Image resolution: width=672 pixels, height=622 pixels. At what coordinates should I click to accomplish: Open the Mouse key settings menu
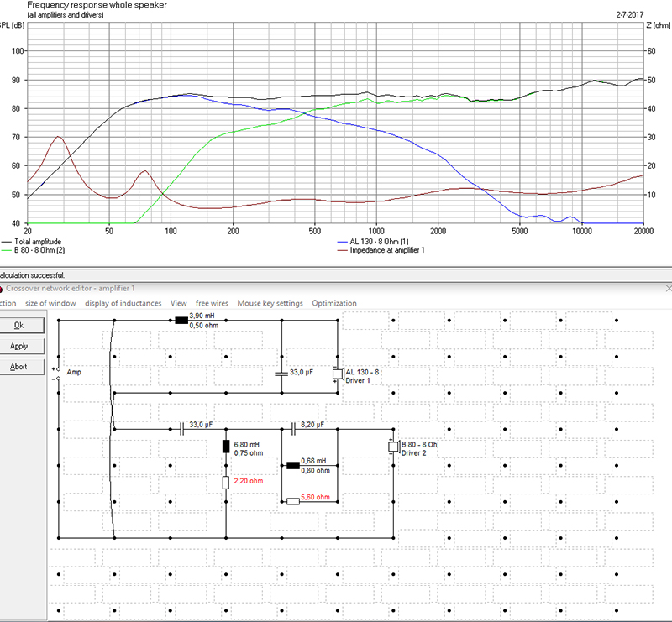coord(270,303)
